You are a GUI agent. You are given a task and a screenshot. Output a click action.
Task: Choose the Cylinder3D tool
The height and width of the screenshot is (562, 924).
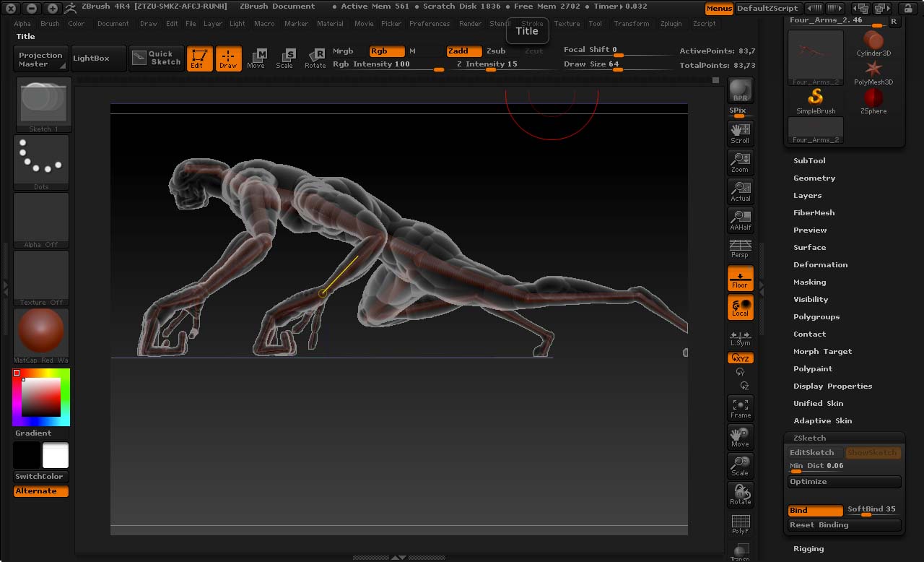coord(873,43)
